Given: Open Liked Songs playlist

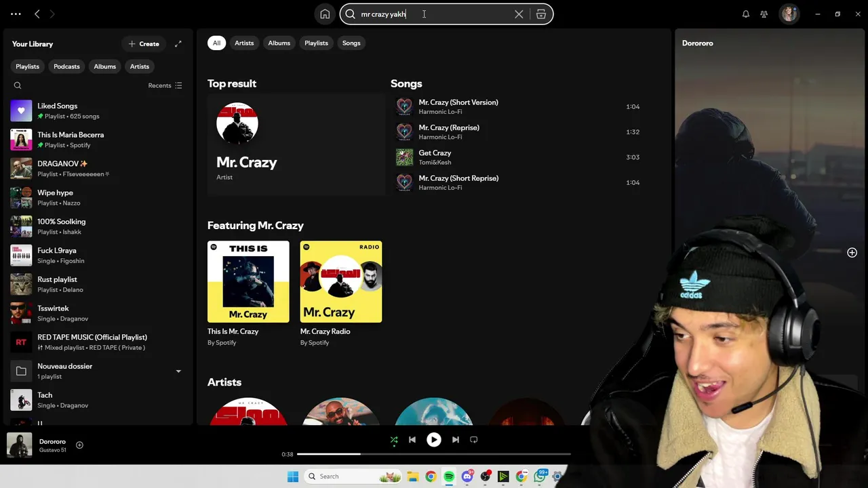Looking at the screenshot, I should pyautogui.click(x=98, y=110).
